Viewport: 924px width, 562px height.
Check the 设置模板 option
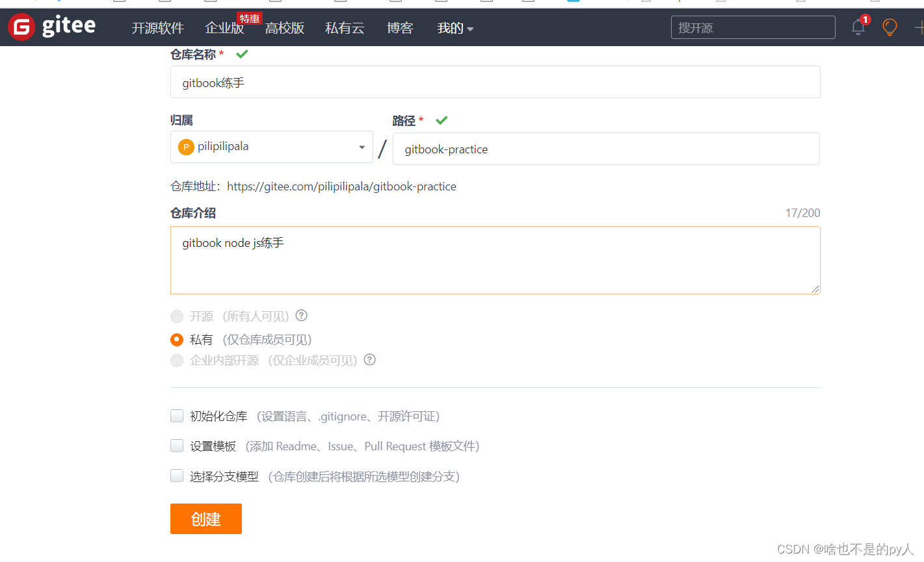coord(176,445)
